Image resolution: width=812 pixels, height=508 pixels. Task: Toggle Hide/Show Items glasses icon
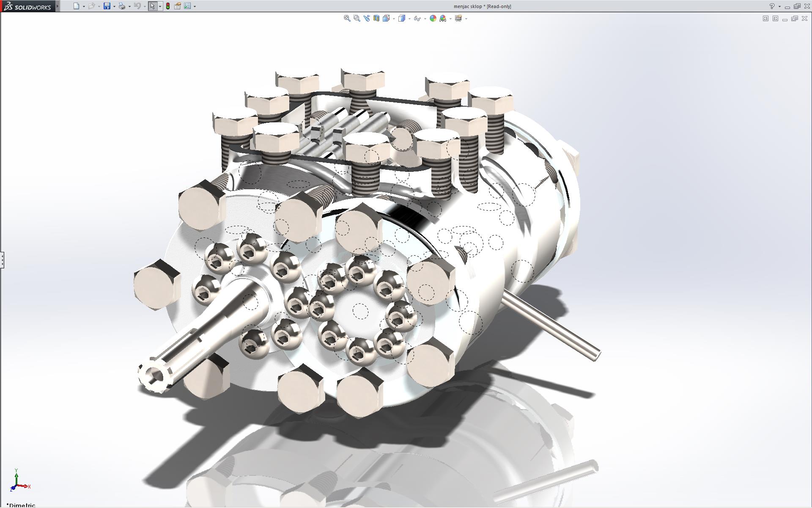click(417, 18)
